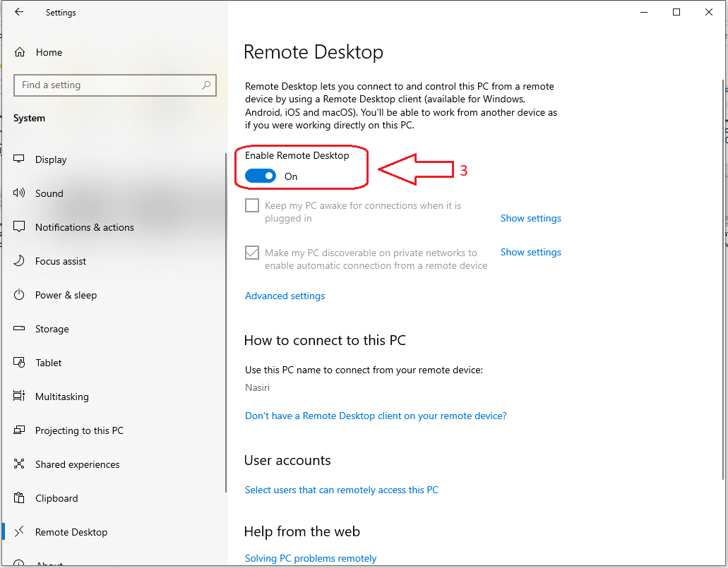Open Home via the house icon
728x568 pixels.
click(20, 52)
